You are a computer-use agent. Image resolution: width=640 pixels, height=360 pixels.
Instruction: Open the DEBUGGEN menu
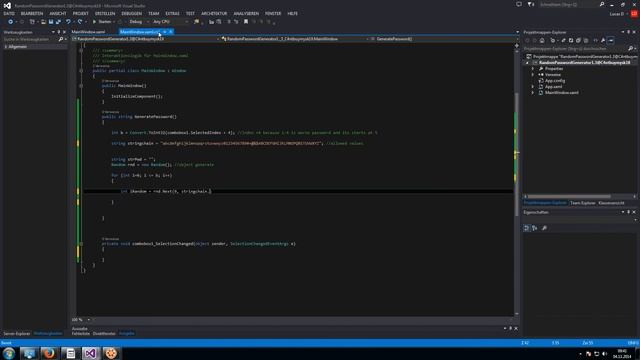131,13
